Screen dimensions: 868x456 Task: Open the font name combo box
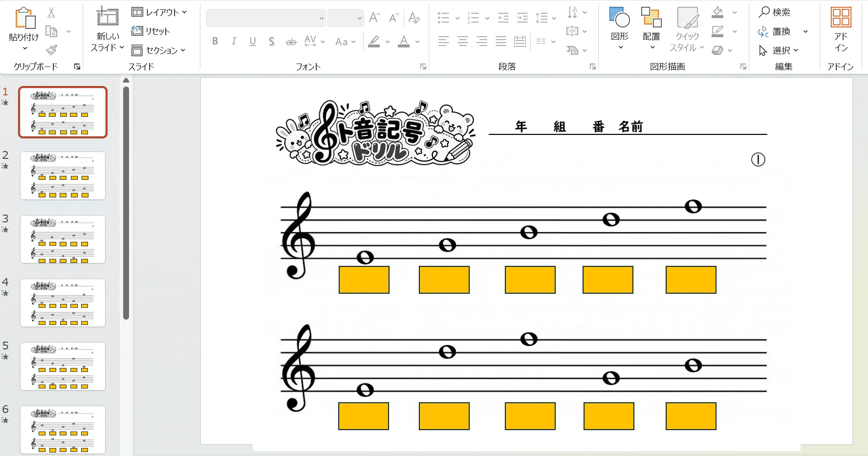(266, 18)
